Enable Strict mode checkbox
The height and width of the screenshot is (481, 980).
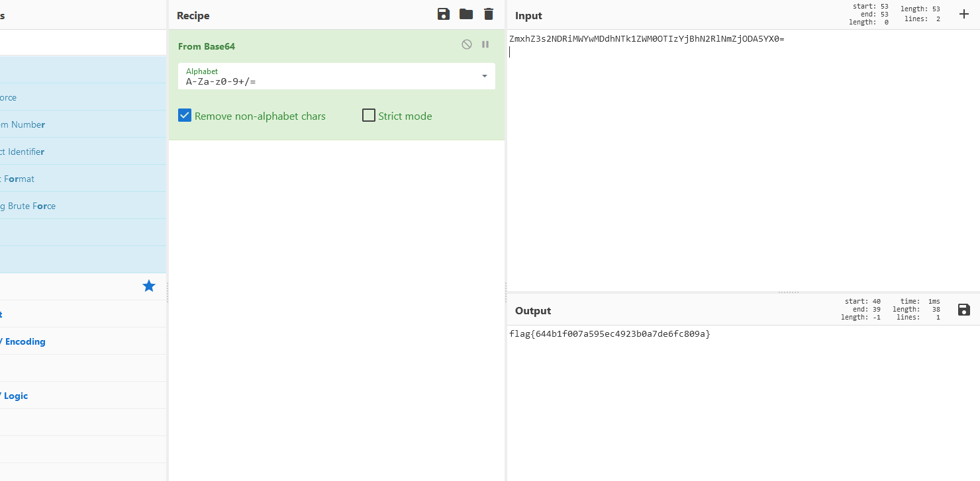tap(369, 116)
